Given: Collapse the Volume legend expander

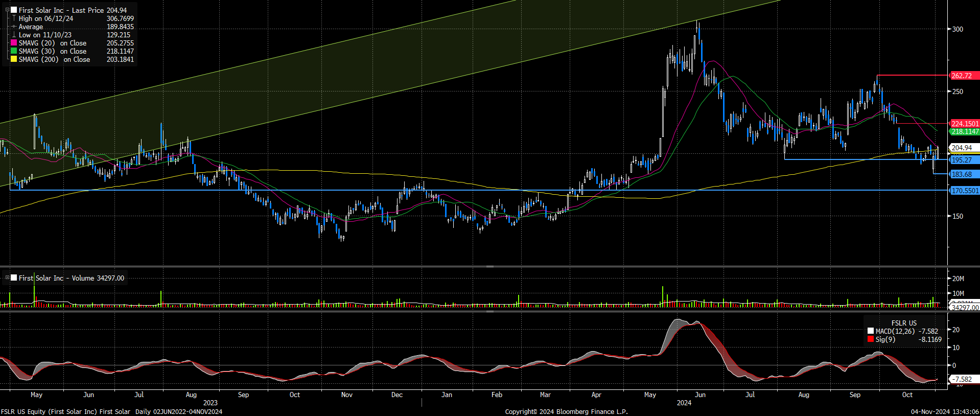Looking at the screenshot, I should pyautogui.click(x=7, y=278).
